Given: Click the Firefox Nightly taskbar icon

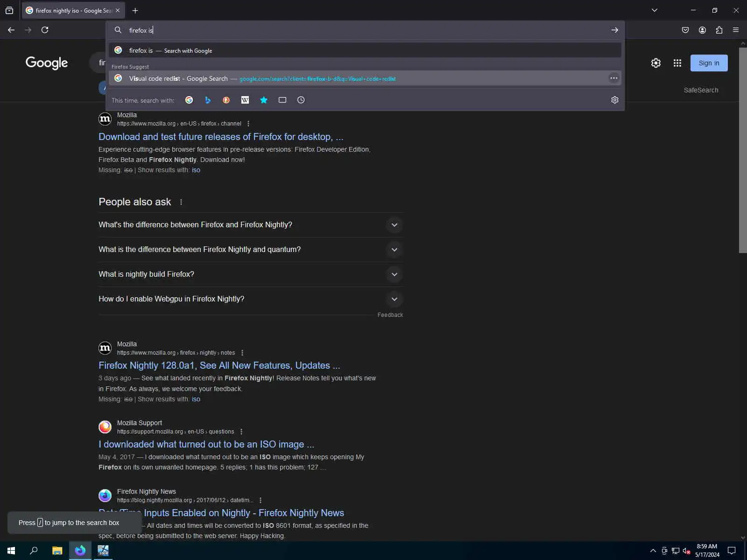Looking at the screenshot, I should [80, 551].
